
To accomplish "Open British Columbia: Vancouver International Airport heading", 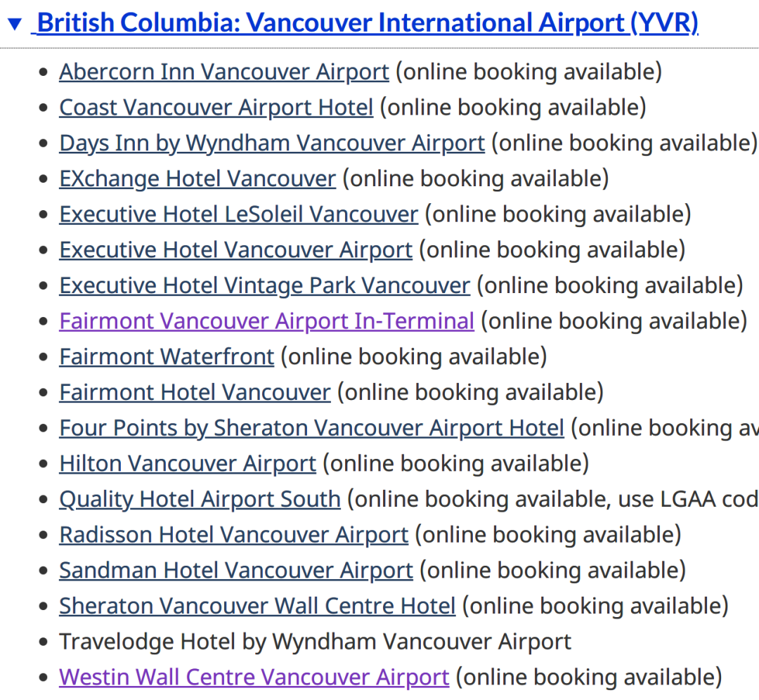I will [368, 22].
